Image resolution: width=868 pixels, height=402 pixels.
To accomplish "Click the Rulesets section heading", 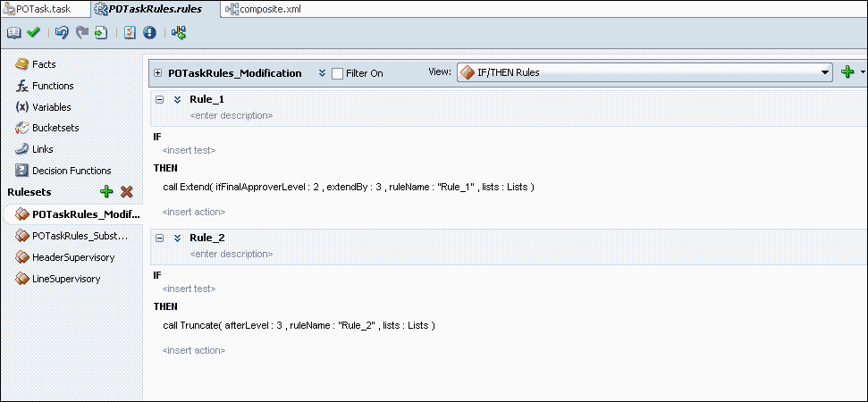I will pos(29,192).
